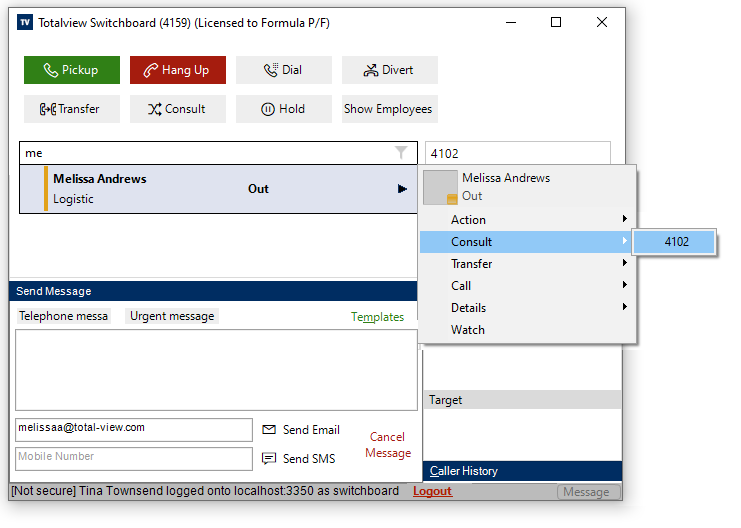Click the speech bubble icon beside Send SMS
Screen dimensions: 741x528
click(x=269, y=459)
